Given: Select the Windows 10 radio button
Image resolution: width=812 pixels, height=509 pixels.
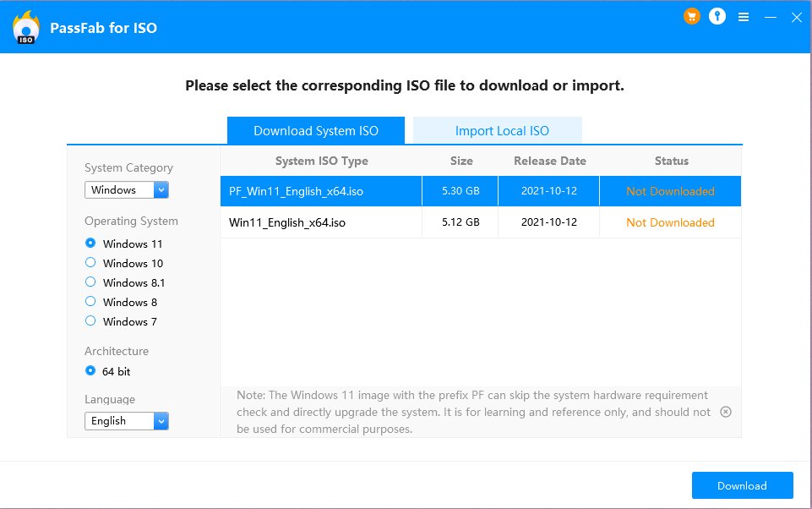Looking at the screenshot, I should pos(90,262).
